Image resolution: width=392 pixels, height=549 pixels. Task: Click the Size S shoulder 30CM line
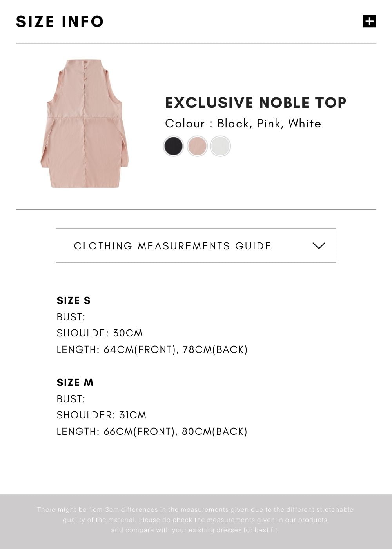coord(100,333)
